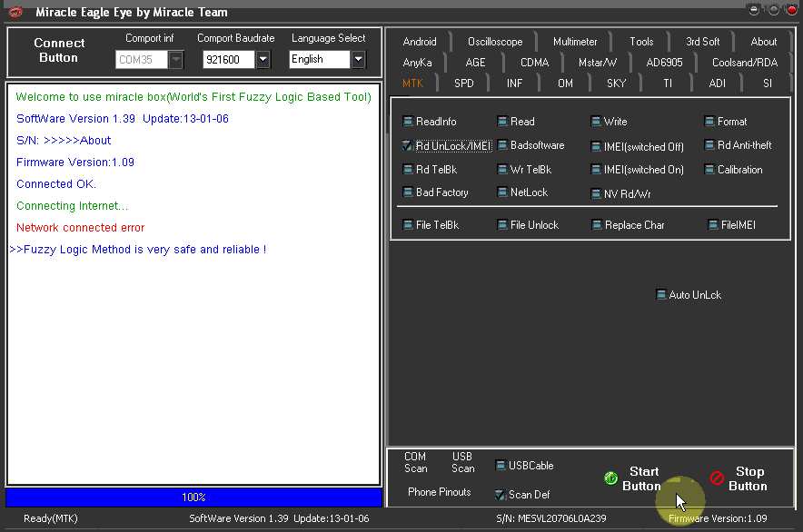The width and height of the screenshot is (803, 532).
Task: Switch to the 3rd Soft tab
Action: coord(703,42)
